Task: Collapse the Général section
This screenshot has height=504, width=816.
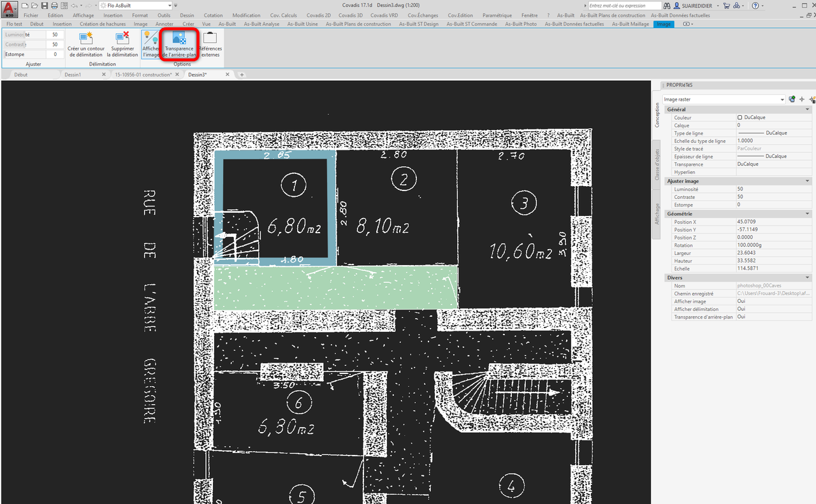Action: coord(808,110)
